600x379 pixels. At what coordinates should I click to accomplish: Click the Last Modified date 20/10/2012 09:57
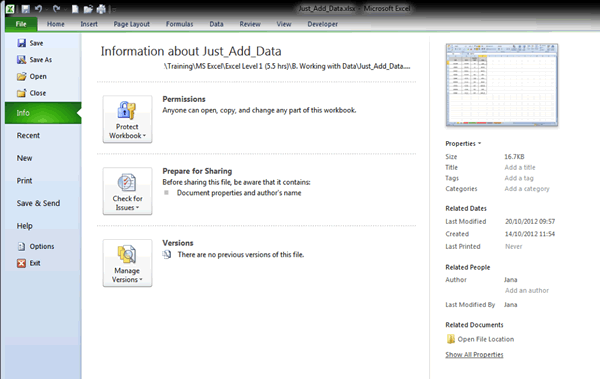point(530,222)
